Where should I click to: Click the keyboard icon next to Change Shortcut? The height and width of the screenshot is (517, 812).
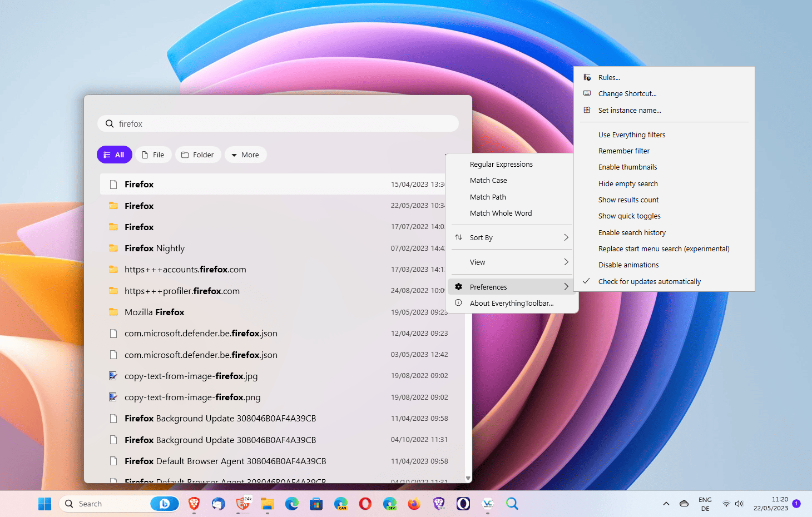[x=587, y=93]
